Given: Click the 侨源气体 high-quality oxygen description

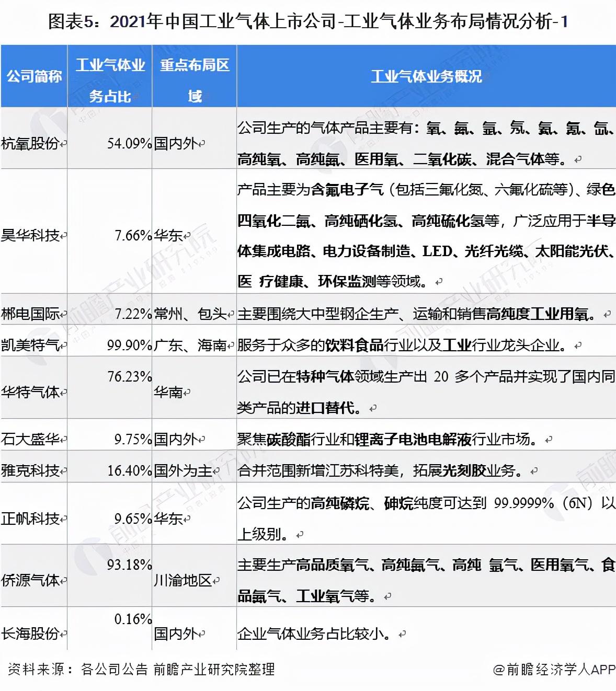Looking at the screenshot, I should (426, 580).
